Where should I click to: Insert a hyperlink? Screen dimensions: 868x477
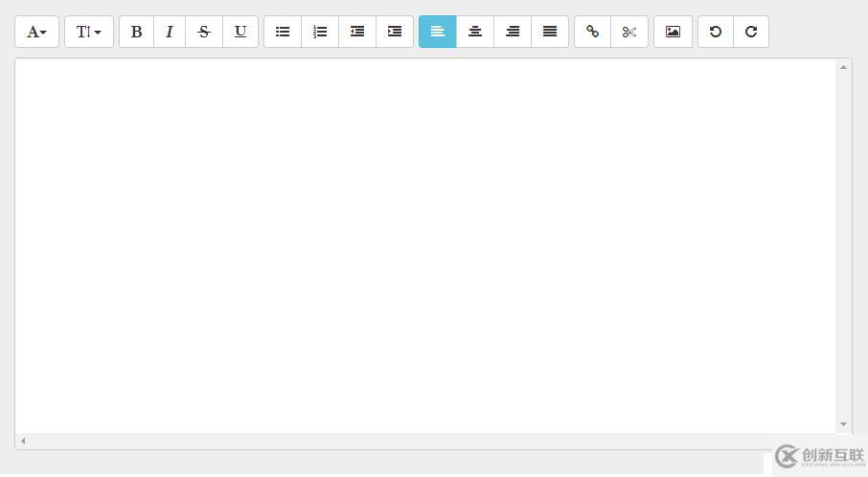click(593, 33)
